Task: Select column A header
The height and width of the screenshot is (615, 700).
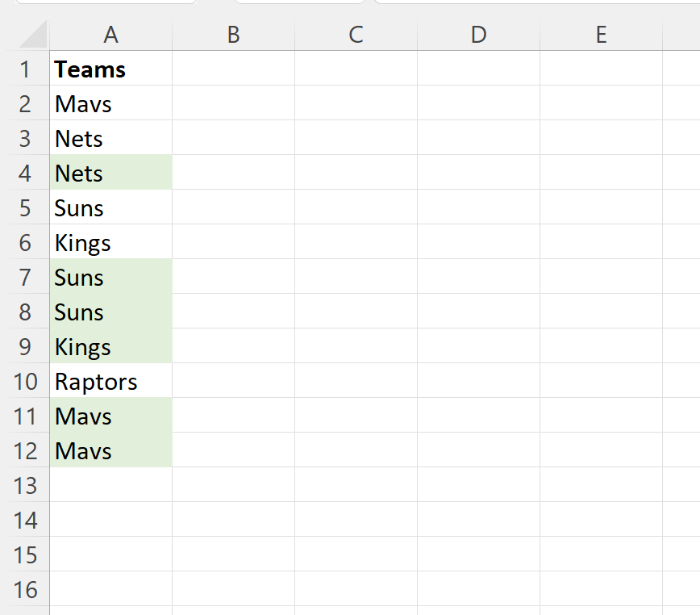Action: coord(110,35)
